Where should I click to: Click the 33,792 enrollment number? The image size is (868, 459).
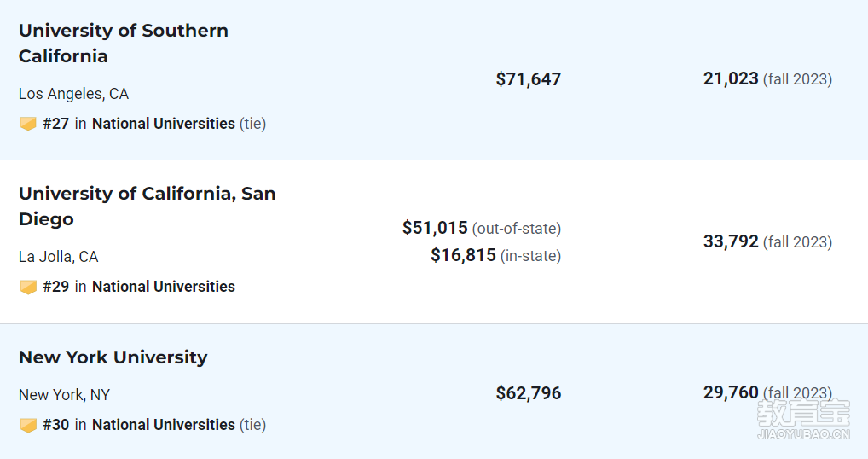731,241
